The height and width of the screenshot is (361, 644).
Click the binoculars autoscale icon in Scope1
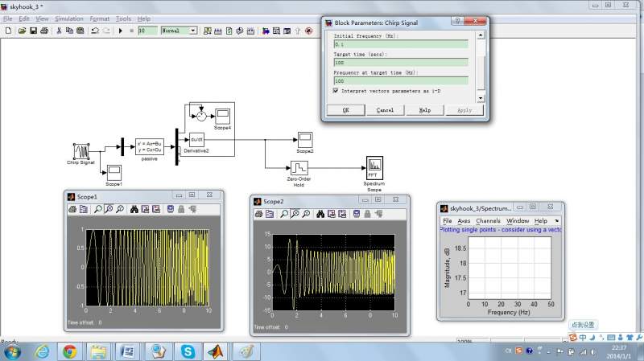pyautogui.click(x=134, y=209)
